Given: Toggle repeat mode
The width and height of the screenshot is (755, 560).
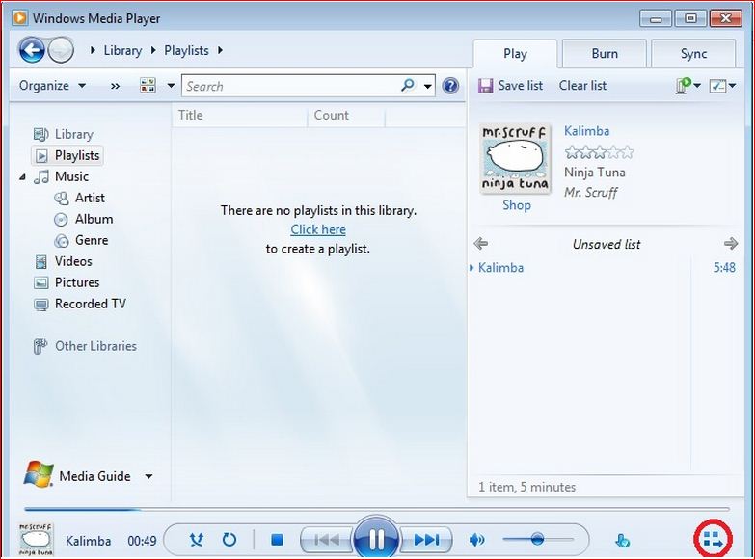Looking at the screenshot, I should [x=229, y=540].
